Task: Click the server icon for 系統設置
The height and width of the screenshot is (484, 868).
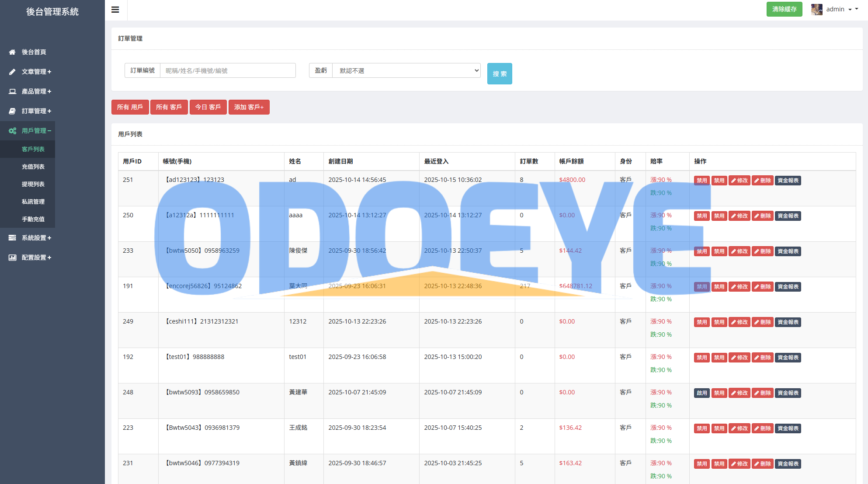Action: pyautogui.click(x=12, y=238)
